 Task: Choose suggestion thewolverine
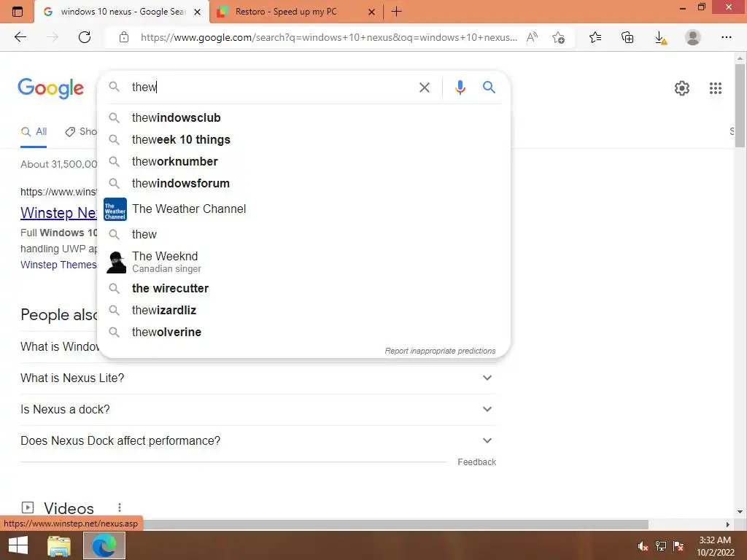tap(303, 332)
